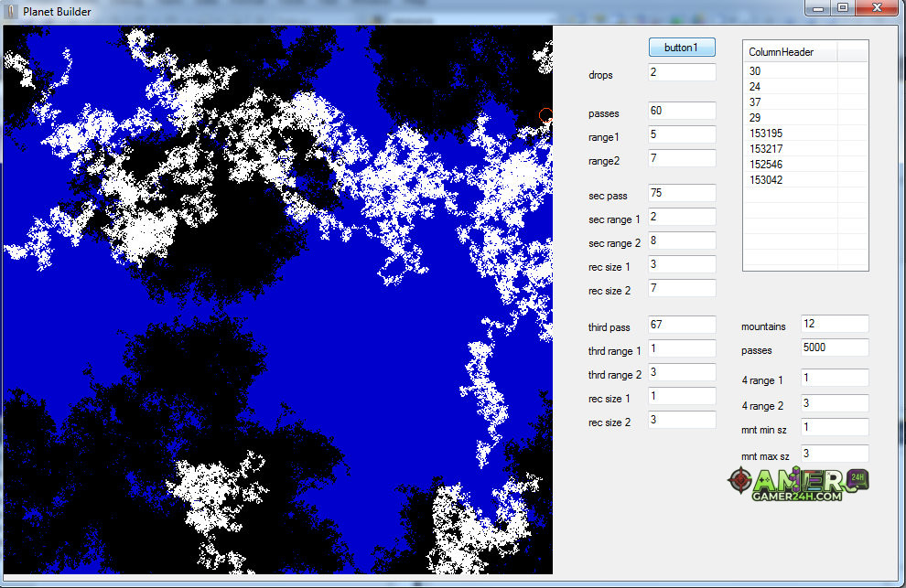Viewport: 906px width, 588px height.
Task: Click the sec range 2 field
Action: tap(682, 241)
